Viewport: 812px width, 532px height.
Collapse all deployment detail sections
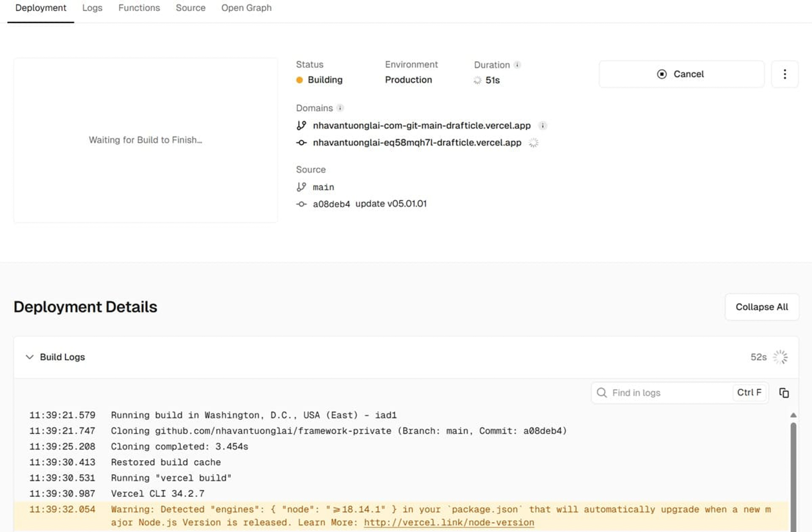[762, 307]
